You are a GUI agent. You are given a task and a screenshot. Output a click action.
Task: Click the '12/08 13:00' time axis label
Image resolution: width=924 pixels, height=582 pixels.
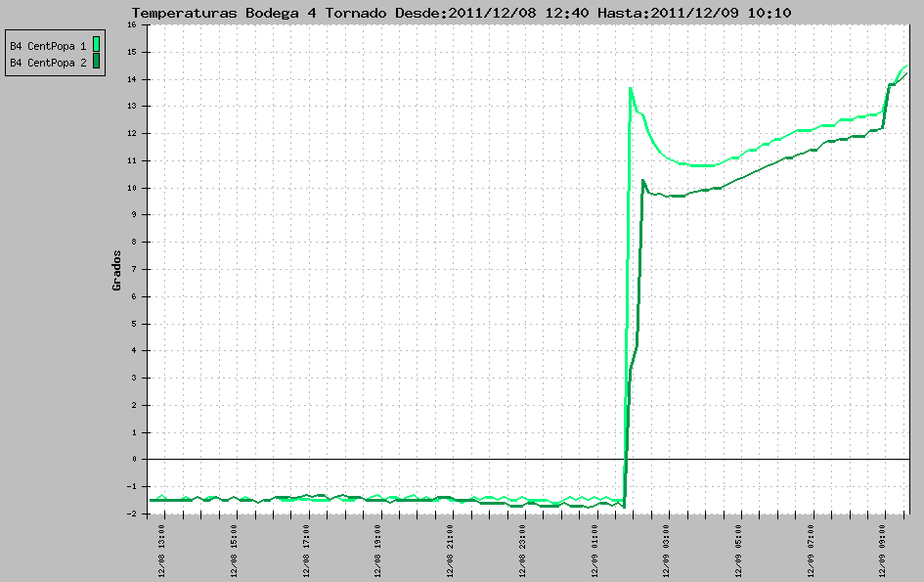pyautogui.click(x=162, y=551)
